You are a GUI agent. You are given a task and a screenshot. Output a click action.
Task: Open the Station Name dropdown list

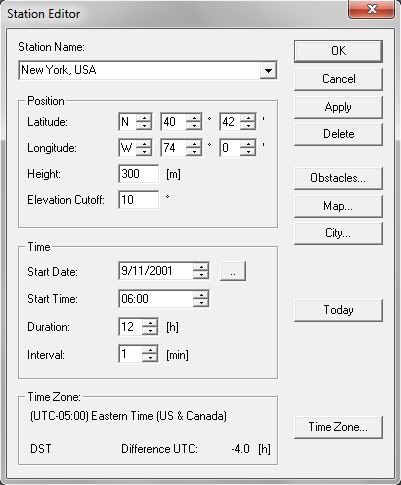click(x=268, y=71)
